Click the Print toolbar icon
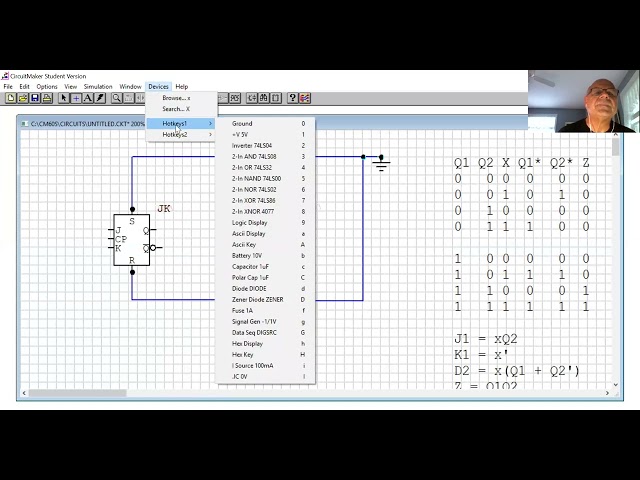The image size is (640, 480). [47, 98]
